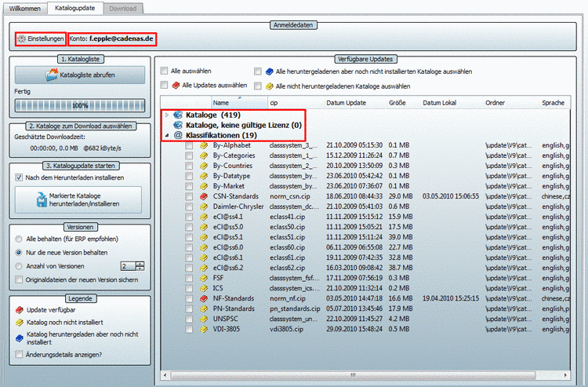Click yellow book icon of Daimler-Chrysler row

pyautogui.click(x=204, y=206)
